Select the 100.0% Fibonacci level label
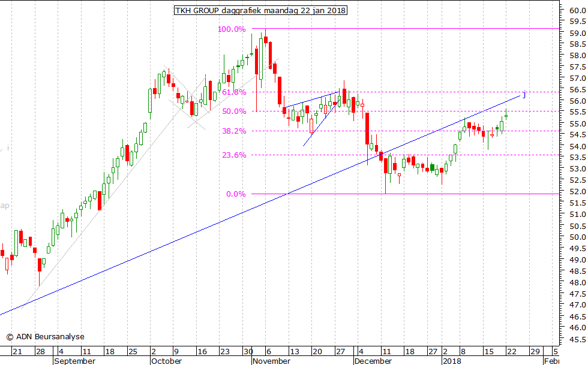The width and height of the screenshot is (588, 365). coord(232,29)
